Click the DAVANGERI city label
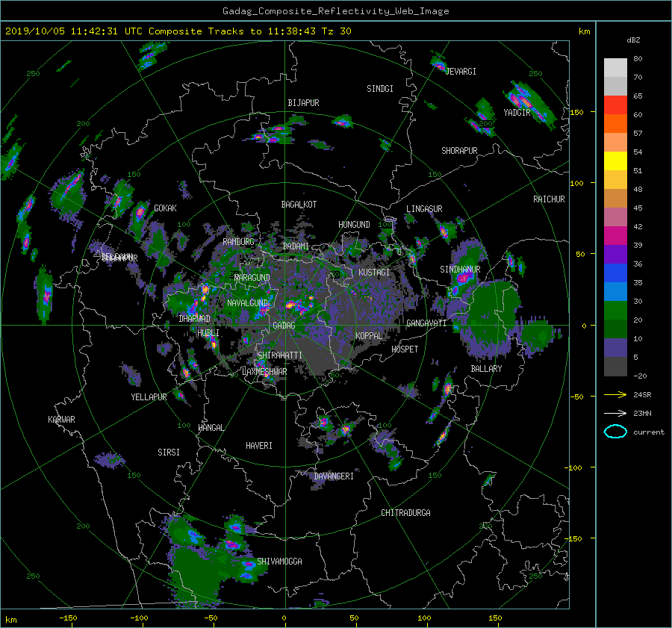The height and width of the screenshot is (628, 672). [x=334, y=476]
